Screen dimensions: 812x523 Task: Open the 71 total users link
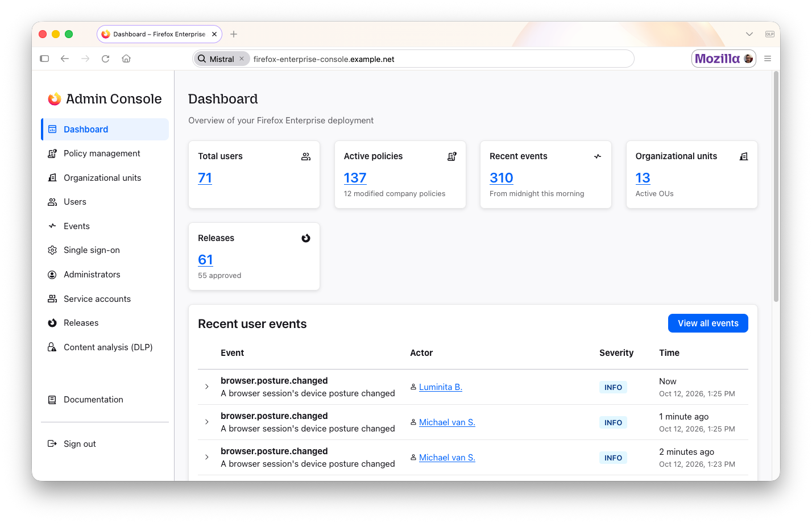tap(205, 178)
